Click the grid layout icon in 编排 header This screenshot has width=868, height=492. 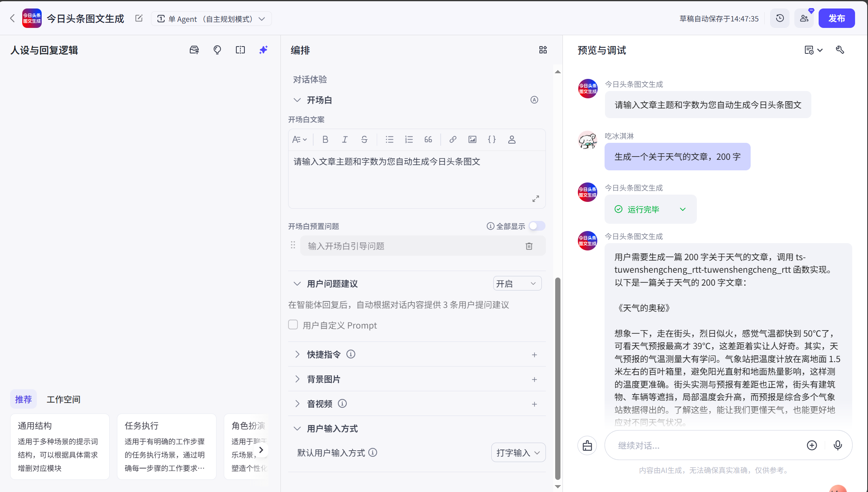[x=543, y=49]
